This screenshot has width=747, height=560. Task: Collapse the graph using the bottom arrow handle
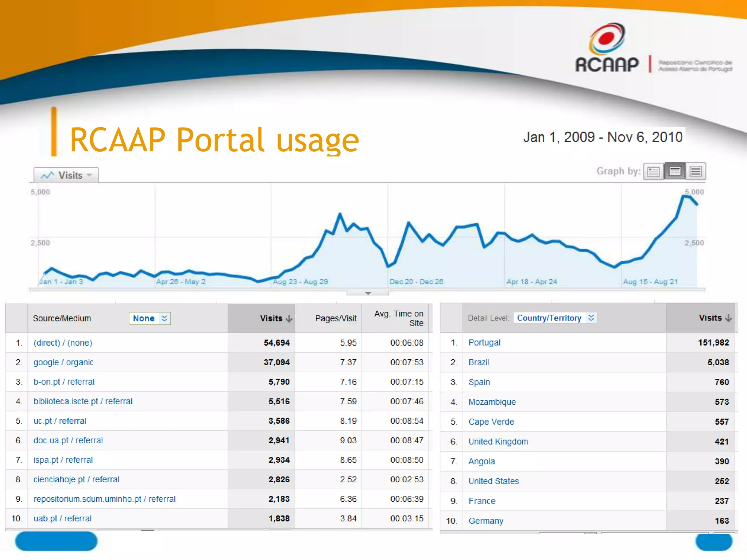click(x=368, y=292)
